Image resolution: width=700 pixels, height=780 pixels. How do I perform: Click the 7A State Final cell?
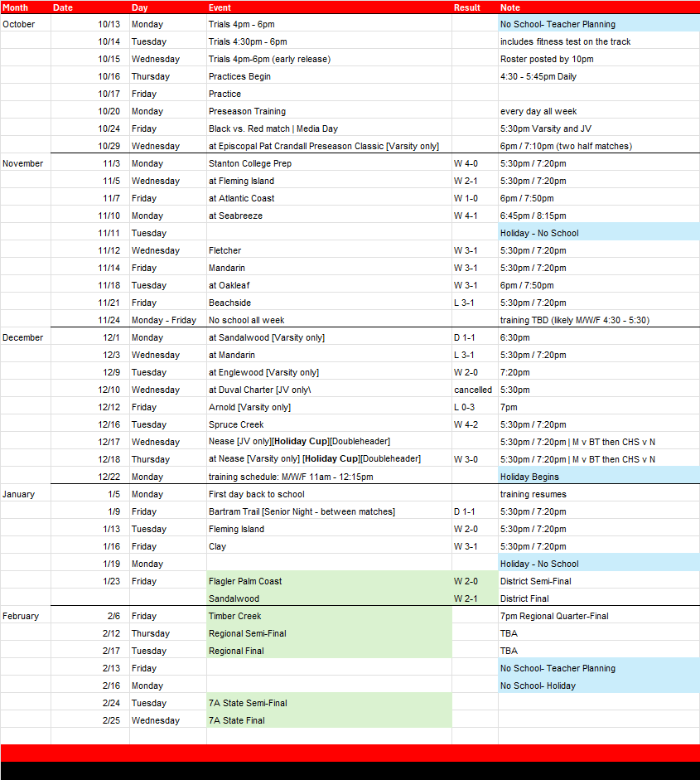click(236, 721)
